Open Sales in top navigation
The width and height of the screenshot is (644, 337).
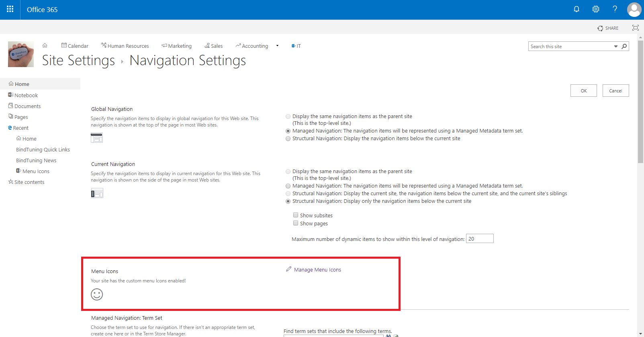point(214,46)
